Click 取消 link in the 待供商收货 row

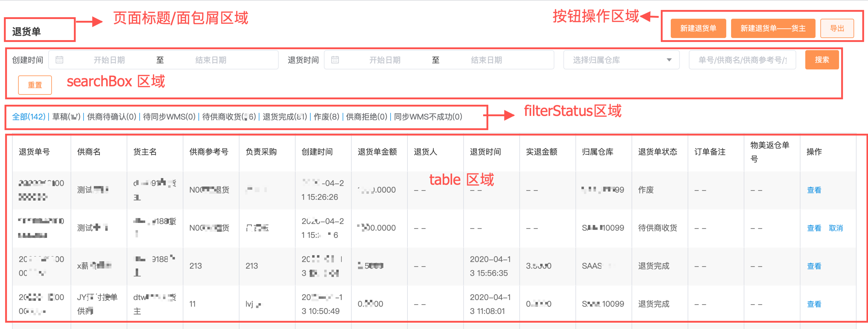tap(836, 228)
